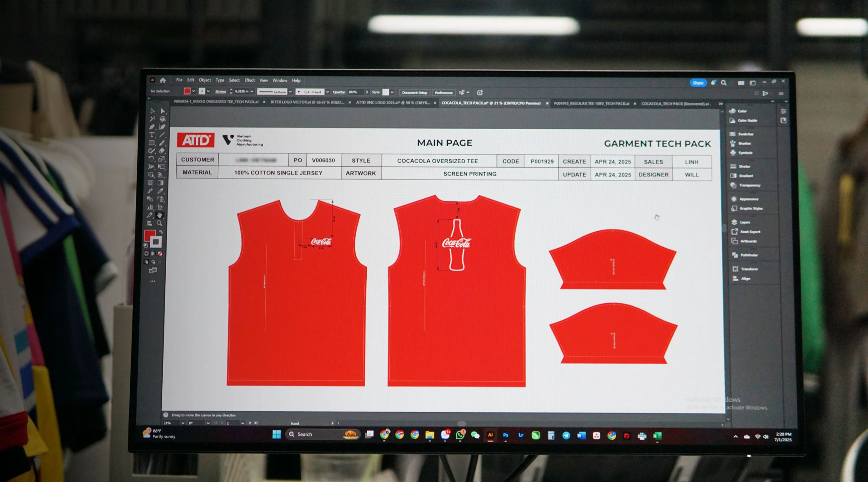Pick the Line Segment tool
This screenshot has width=868, height=482.
[x=162, y=135]
